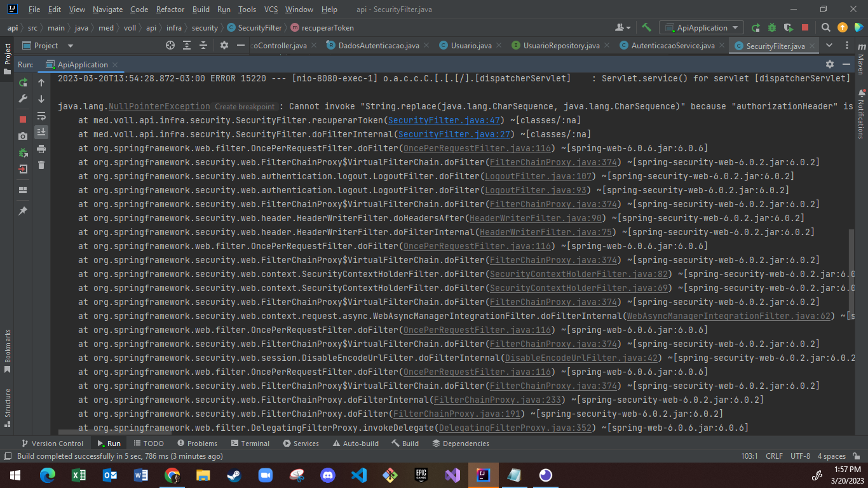Click the Build Project hammer icon
The image size is (868, 488).
(x=647, y=27)
